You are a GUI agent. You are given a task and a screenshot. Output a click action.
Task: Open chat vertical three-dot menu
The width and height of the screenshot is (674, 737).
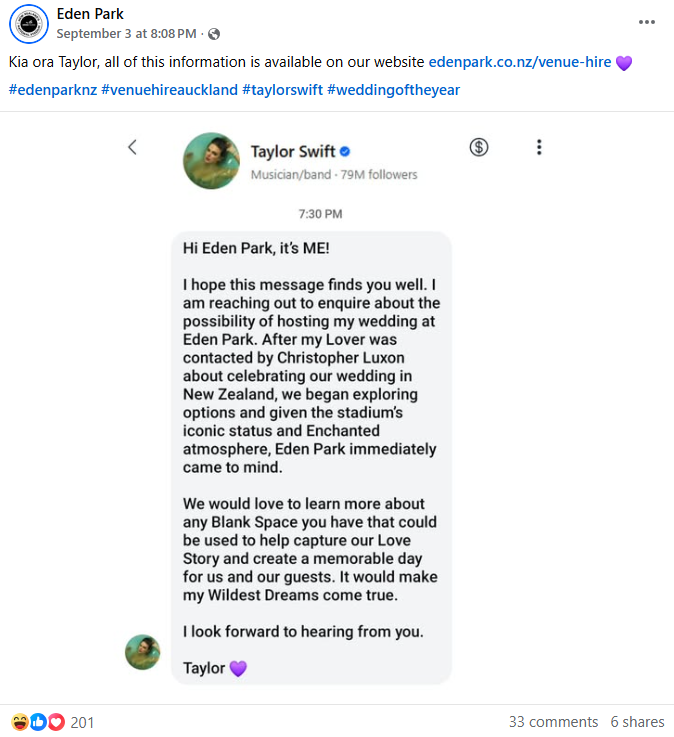[539, 148]
